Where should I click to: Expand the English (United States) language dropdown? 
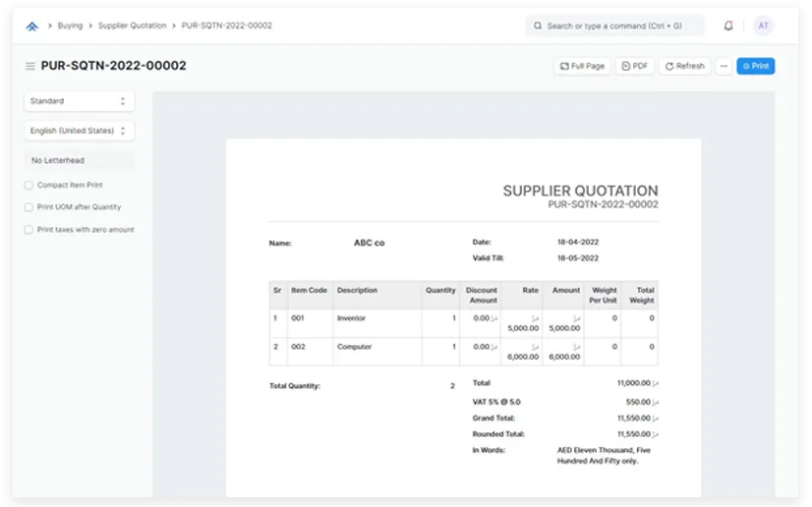coord(79,131)
